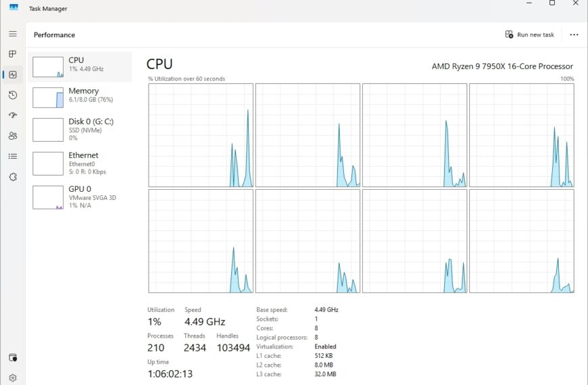This screenshot has height=385, width=588.
Task: Click the Memory mini graph thumbnail
Action: [x=48, y=97]
